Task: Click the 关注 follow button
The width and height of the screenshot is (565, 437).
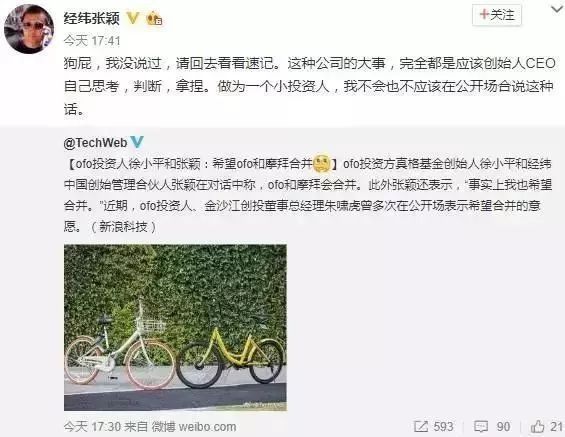Action: (x=497, y=15)
